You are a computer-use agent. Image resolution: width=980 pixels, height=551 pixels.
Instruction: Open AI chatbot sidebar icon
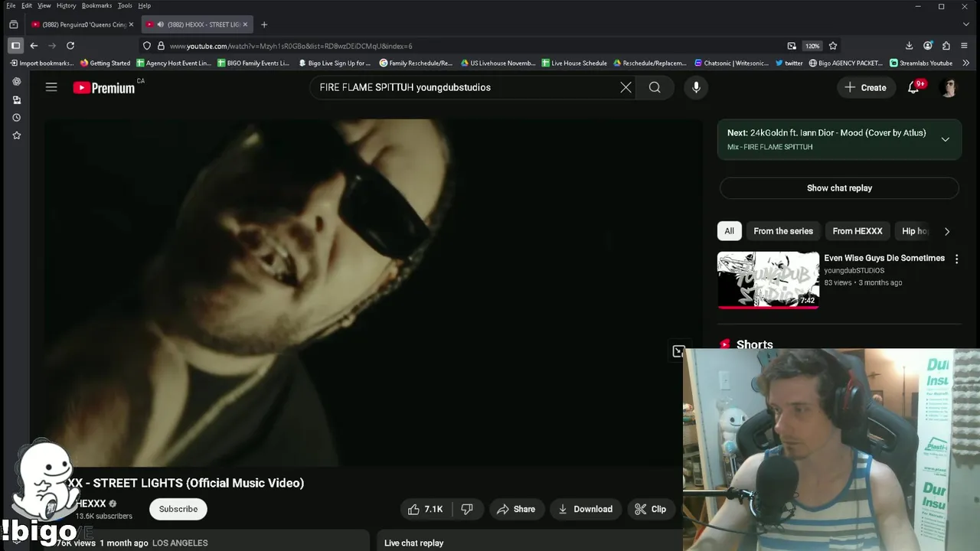click(16, 82)
